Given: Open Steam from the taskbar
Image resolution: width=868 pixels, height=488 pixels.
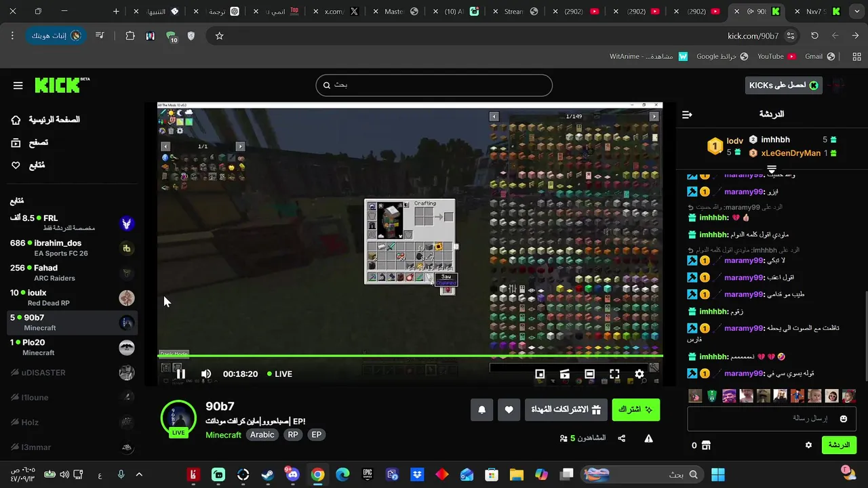Looking at the screenshot, I should tap(268, 474).
